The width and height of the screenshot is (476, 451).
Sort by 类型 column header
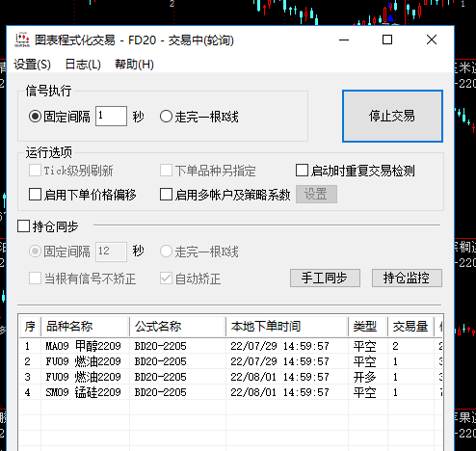click(x=368, y=327)
